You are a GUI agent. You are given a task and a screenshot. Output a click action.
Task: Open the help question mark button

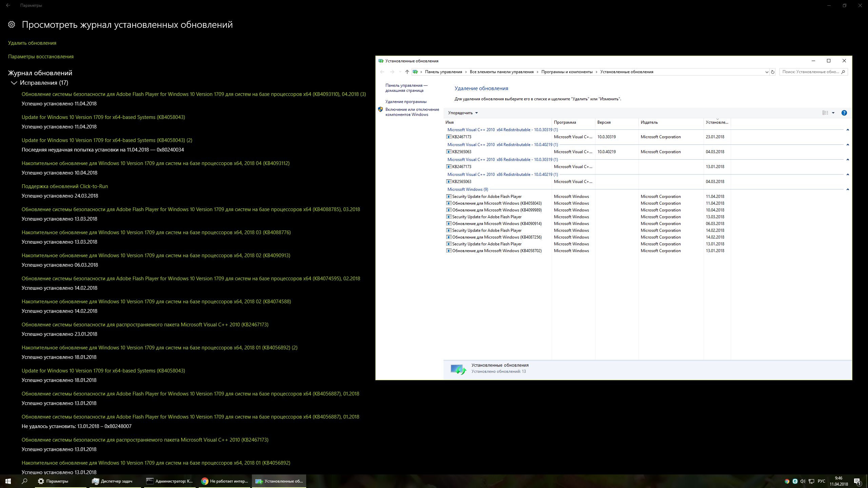click(x=844, y=113)
